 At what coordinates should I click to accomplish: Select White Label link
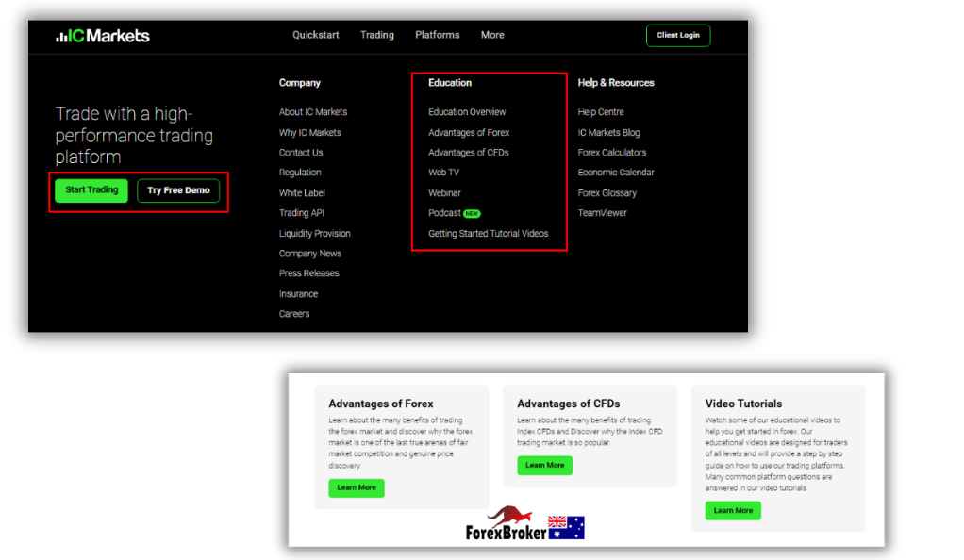(302, 192)
